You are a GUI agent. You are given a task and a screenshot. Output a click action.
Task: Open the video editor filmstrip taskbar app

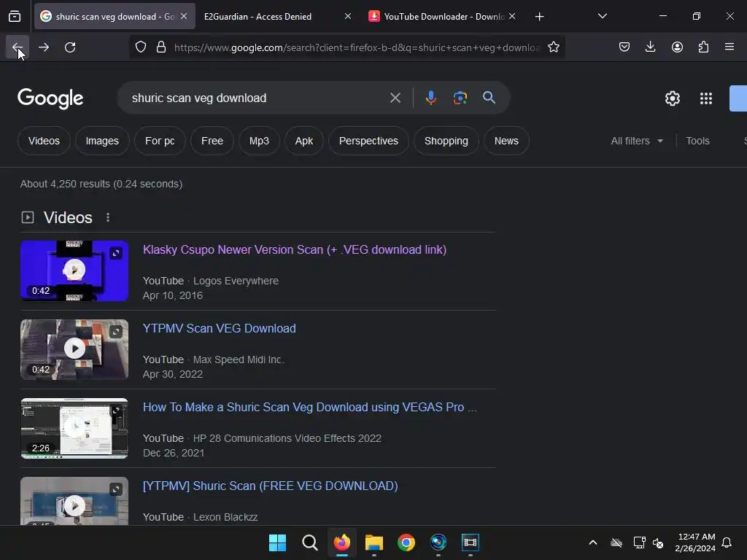(471, 542)
